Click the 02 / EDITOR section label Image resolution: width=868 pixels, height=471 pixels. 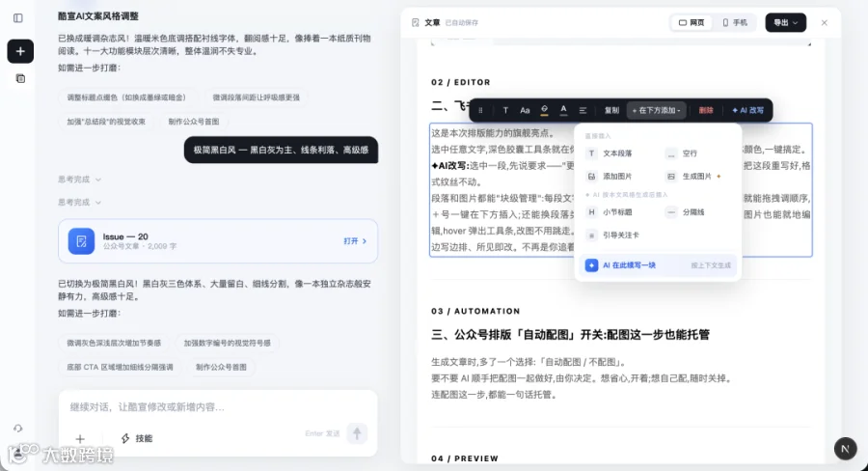pyautogui.click(x=461, y=82)
